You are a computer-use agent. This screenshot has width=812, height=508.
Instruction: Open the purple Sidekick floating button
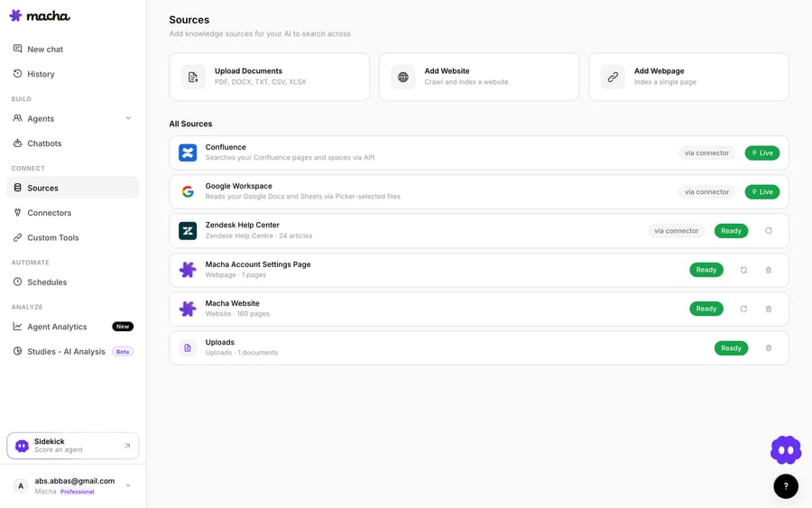tap(786, 449)
